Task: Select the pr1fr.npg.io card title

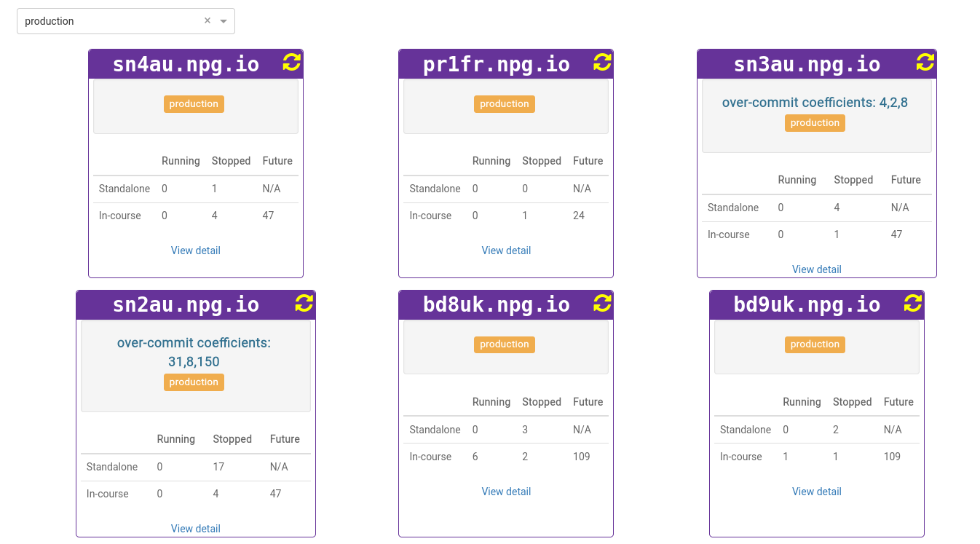Action: [x=497, y=64]
